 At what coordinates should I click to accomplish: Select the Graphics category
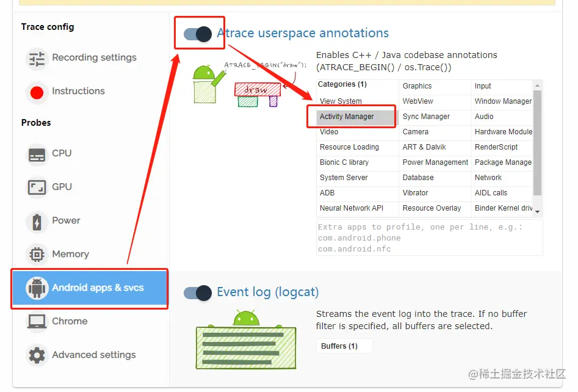coord(435,86)
